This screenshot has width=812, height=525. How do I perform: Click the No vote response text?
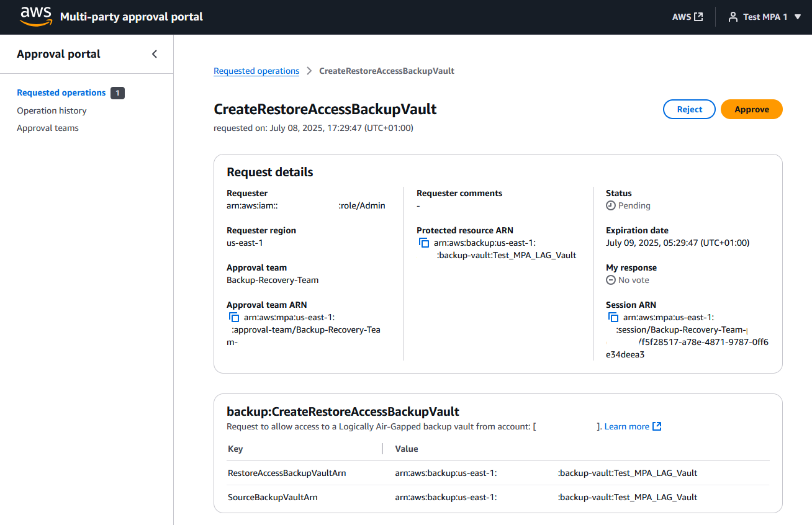(x=634, y=280)
